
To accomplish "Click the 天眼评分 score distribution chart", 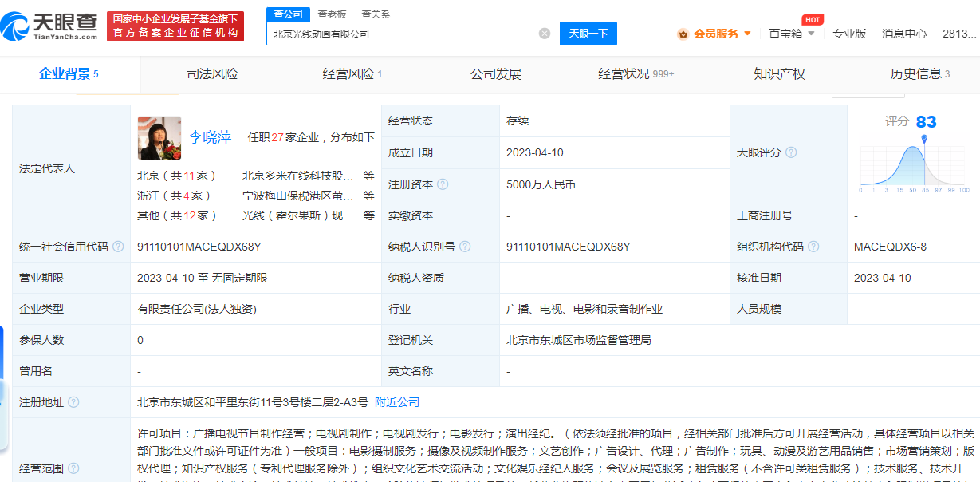I will 915,166.
